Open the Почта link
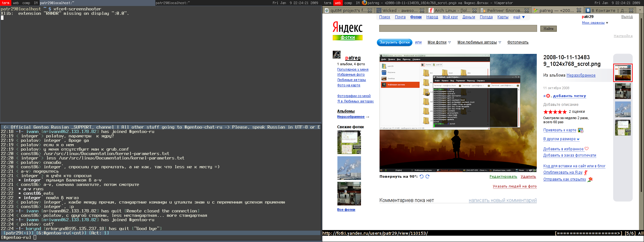This screenshot has width=644, height=242. click(400, 17)
